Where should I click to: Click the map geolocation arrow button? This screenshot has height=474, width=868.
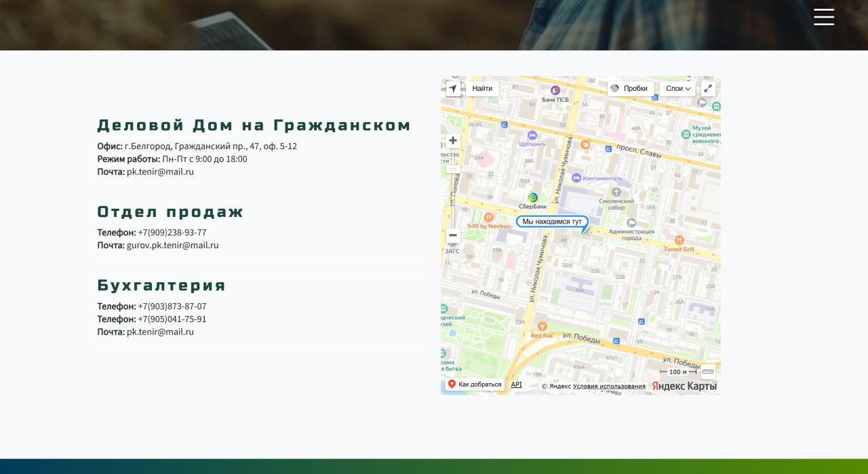click(453, 89)
